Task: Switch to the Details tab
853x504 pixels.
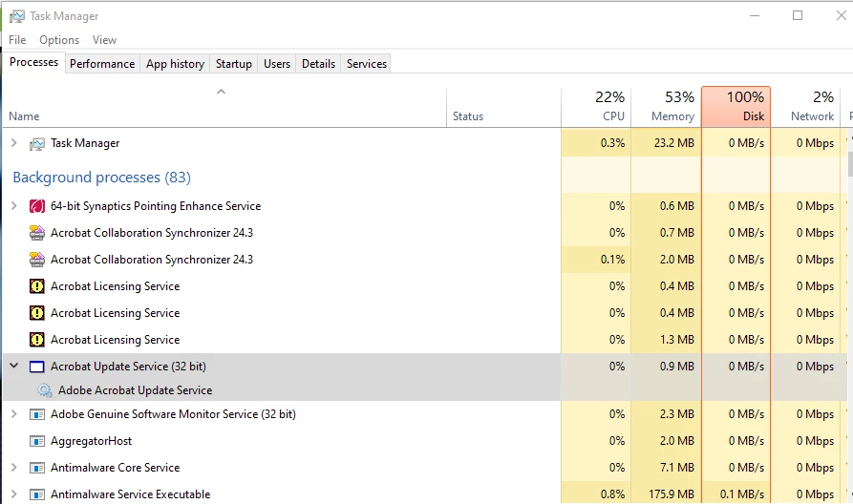Action: coord(319,64)
